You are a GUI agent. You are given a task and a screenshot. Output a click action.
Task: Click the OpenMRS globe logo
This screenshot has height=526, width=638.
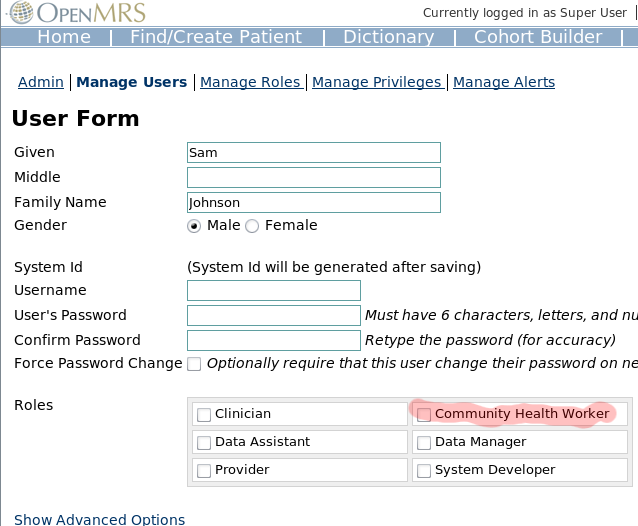22,12
